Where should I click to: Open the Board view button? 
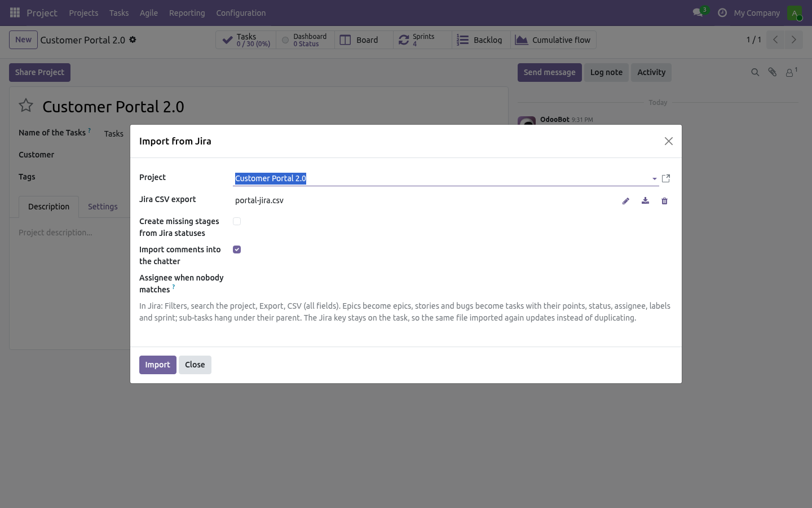point(364,40)
